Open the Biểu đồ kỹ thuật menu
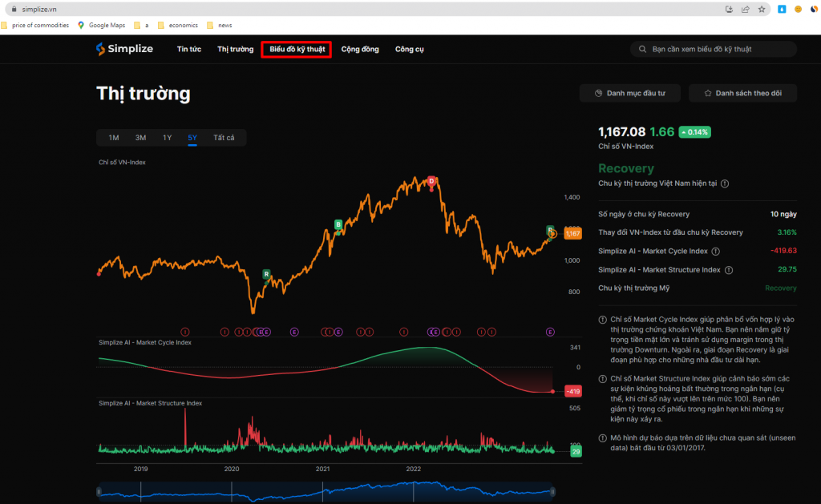The width and height of the screenshot is (821, 504). click(x=297, y=49)
